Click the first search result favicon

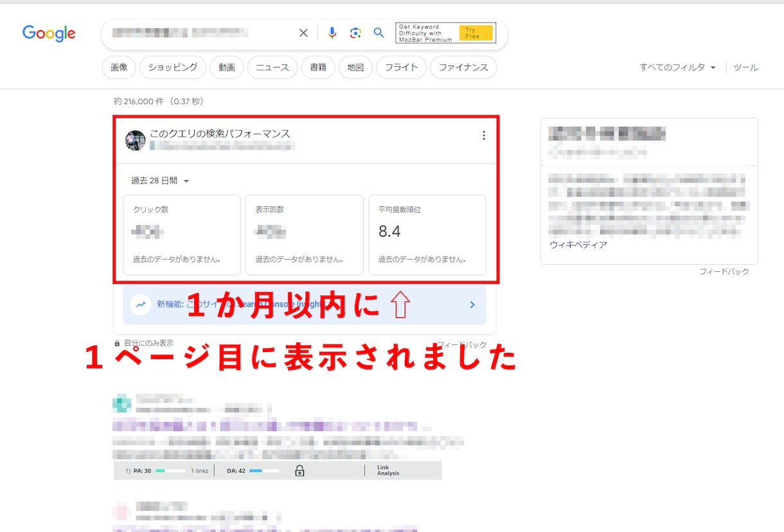click(x=122, y=404)
